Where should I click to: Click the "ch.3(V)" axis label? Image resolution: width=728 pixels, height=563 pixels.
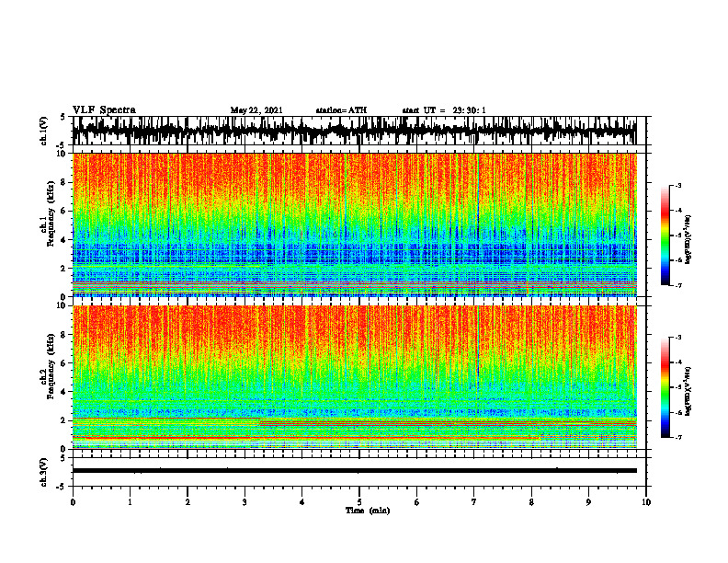pos(44,472)
